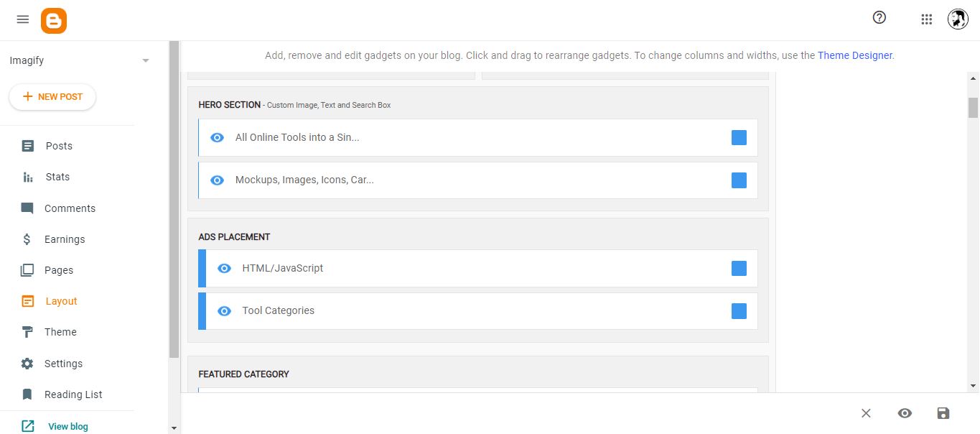Open the Reading List
Screen dimensions: 980x434
pos(73,394)
